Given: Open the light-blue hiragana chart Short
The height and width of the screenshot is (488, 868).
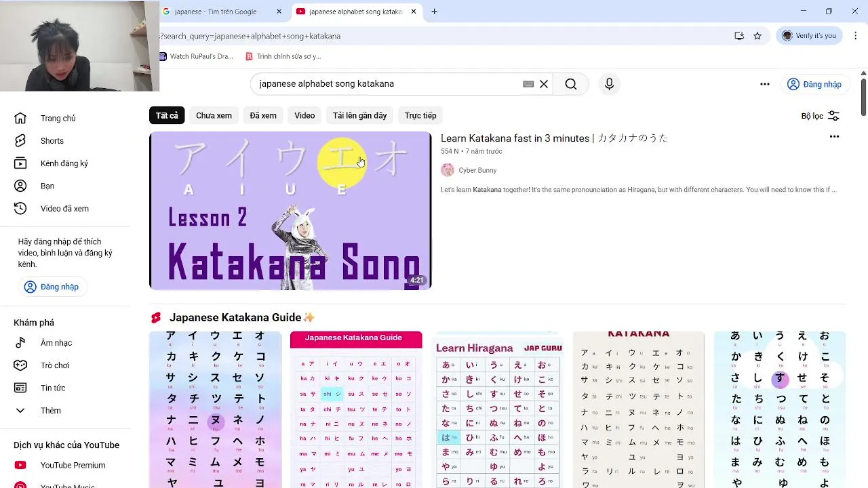Looking at the screenshot, I should coord(780,409).
